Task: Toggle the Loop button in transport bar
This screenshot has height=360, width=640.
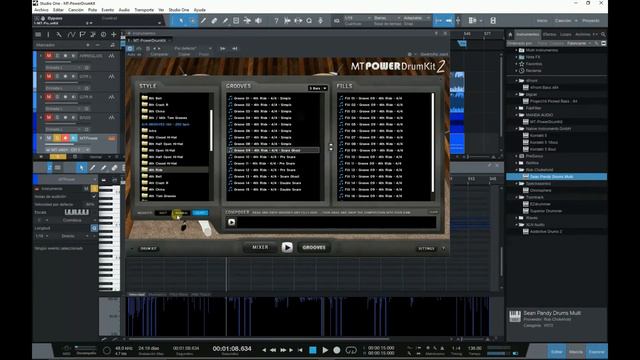Action: click(351, 350)
